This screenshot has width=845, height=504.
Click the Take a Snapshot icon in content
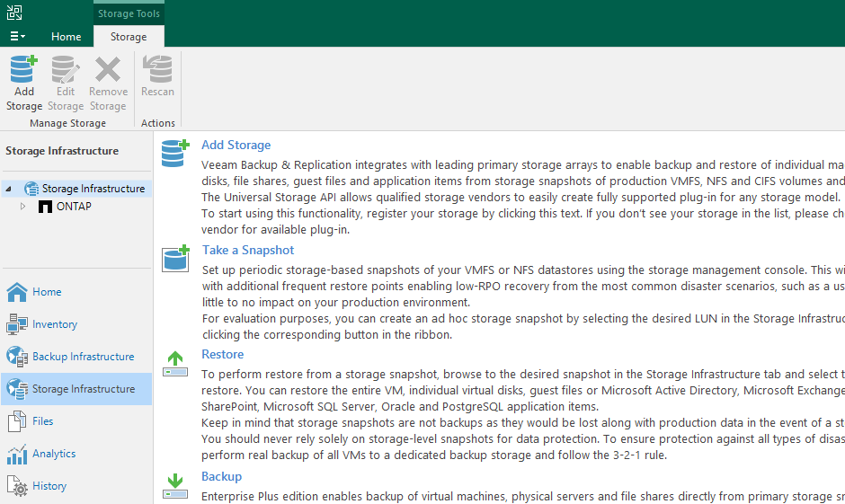coord(175,258)
